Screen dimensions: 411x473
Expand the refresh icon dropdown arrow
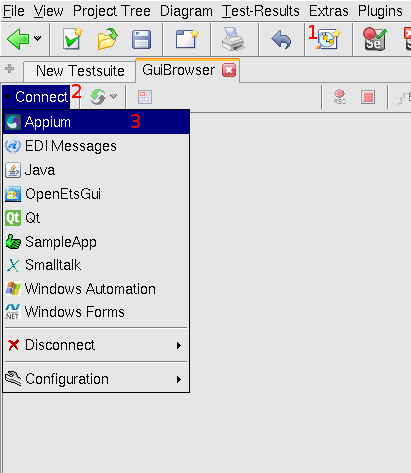coord(114,96)
